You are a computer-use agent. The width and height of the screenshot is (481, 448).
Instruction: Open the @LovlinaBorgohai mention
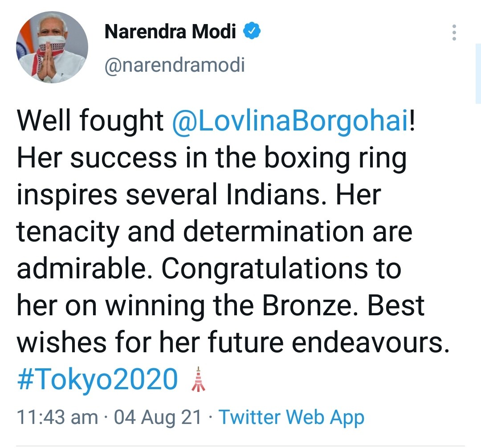click(289, 121)
